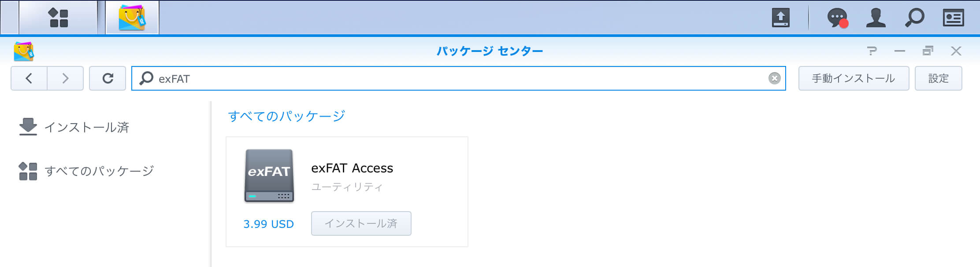Open the exFAT Access drive thumbnail
Image resolution: width=980 pixels, height=267 pixels.
[x=269, y=176]
